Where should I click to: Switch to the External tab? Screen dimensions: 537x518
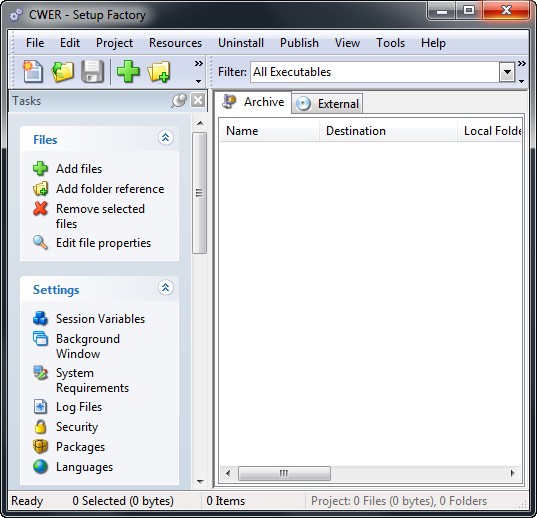(327, 104)
